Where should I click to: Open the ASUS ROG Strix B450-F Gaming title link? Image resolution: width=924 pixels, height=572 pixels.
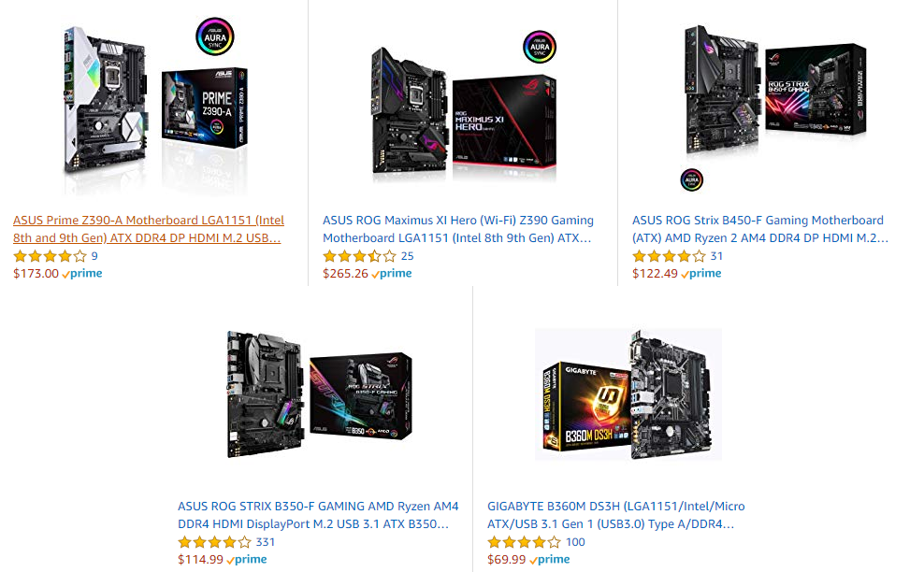(760, 229)
